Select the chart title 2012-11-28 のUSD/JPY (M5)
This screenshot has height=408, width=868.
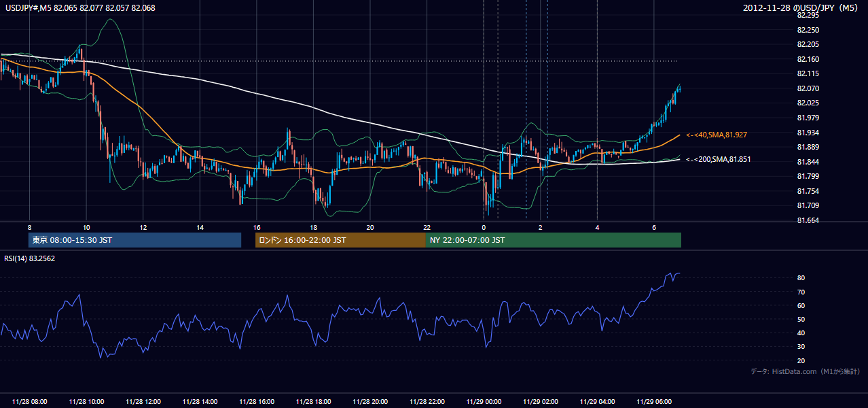(801, 7)
